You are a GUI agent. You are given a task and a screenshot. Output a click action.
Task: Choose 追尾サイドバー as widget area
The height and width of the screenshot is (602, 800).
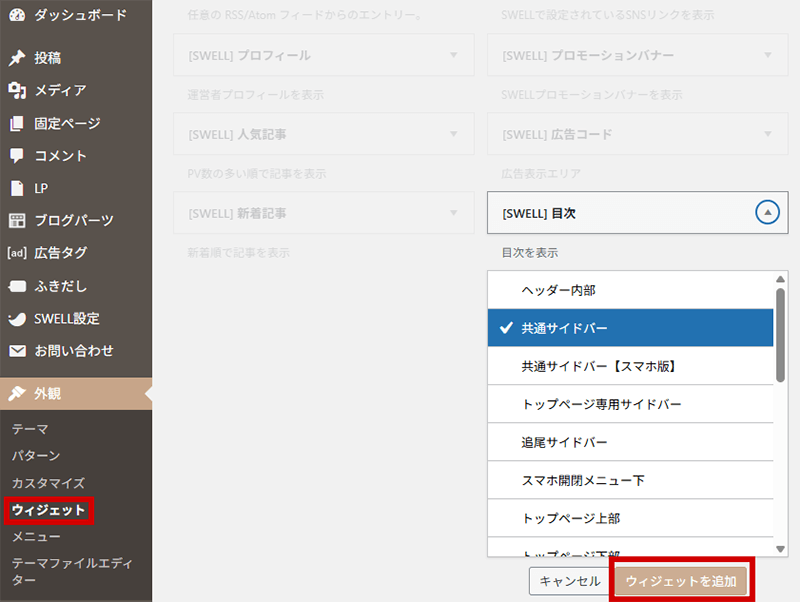(x=630, y=442)
